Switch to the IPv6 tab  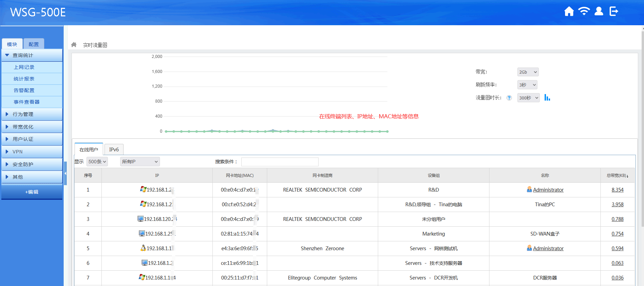(114, 150)
